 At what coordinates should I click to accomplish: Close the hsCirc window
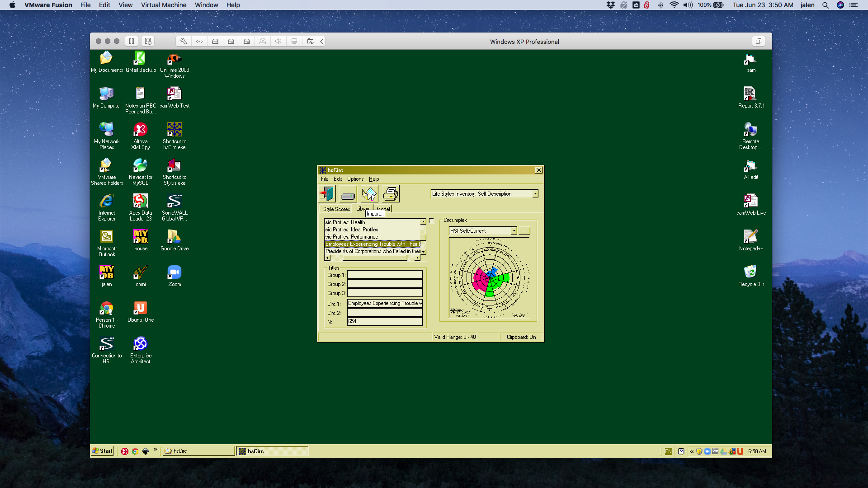click(538, 170)
